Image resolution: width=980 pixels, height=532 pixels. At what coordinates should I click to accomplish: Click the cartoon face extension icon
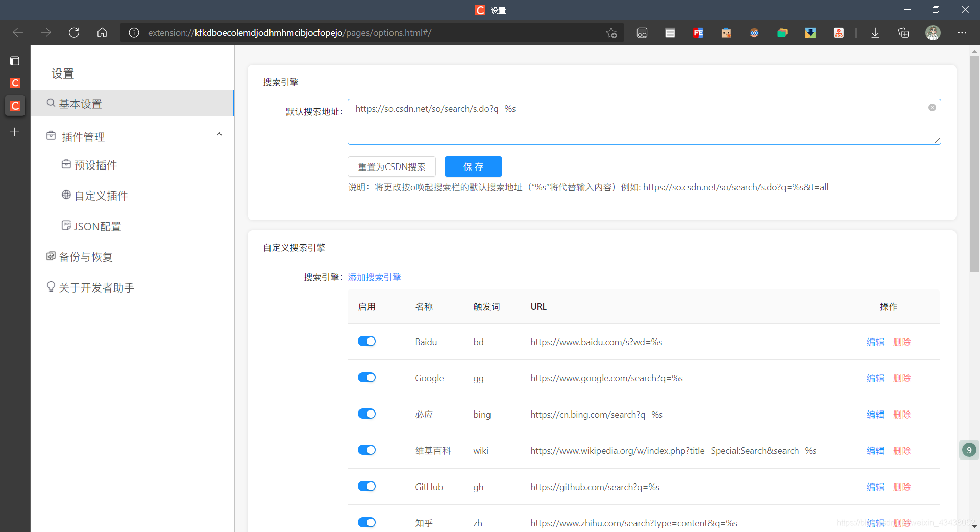[x=726, y=33]
